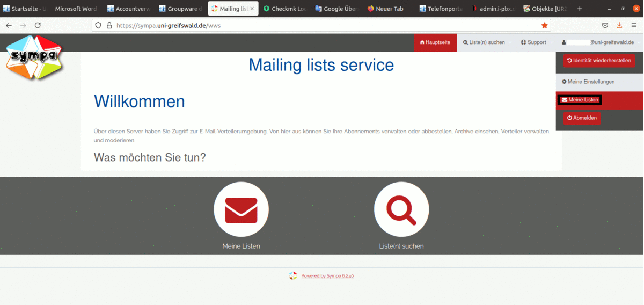Open a new tab with plus button
644x305 pixels.
(579, 9)
